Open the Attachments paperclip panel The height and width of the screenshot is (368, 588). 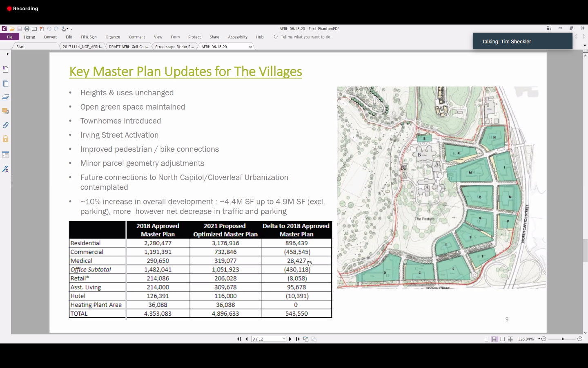pyautogui.click(x=6, y=125)
